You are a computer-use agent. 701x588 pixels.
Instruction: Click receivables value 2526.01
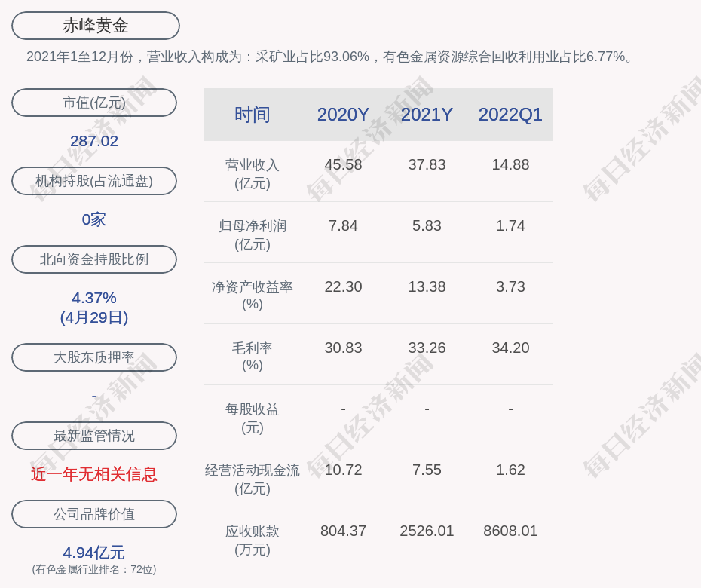(x=427, y=531)
